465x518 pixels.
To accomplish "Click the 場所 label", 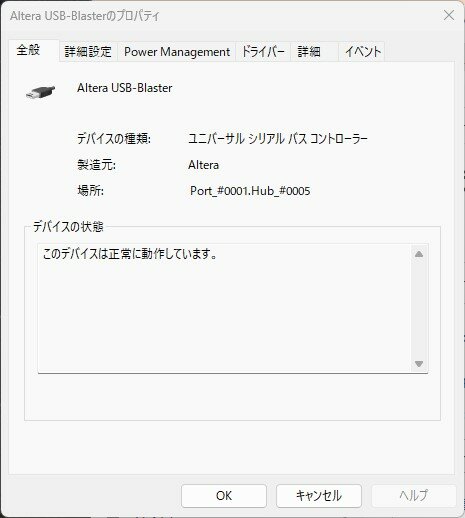I will click(90, 191).
